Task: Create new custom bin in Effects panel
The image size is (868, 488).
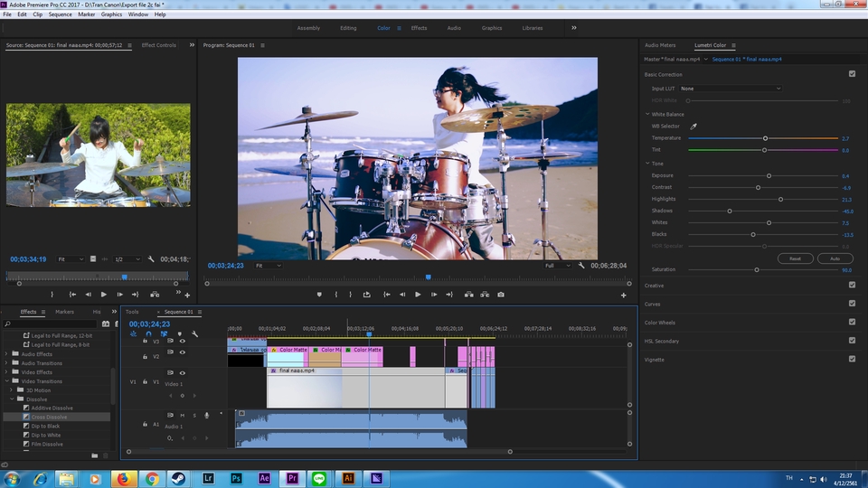Action: pos(95,455)
